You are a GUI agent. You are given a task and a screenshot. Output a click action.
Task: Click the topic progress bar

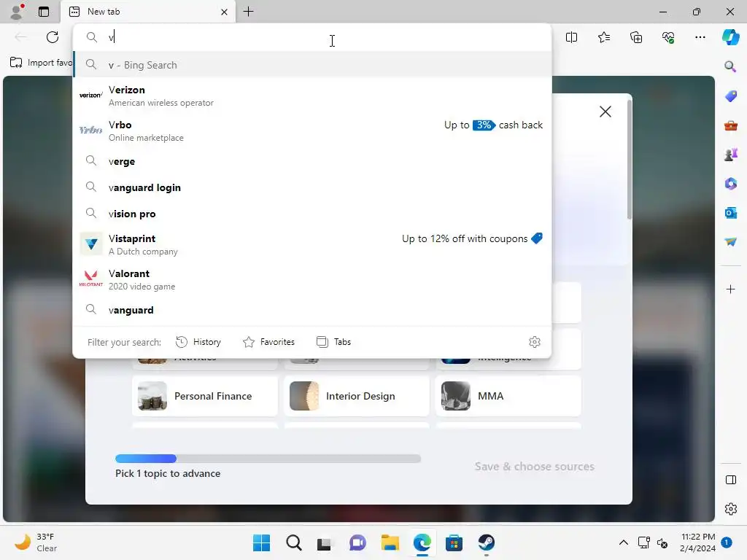(268, 459)
